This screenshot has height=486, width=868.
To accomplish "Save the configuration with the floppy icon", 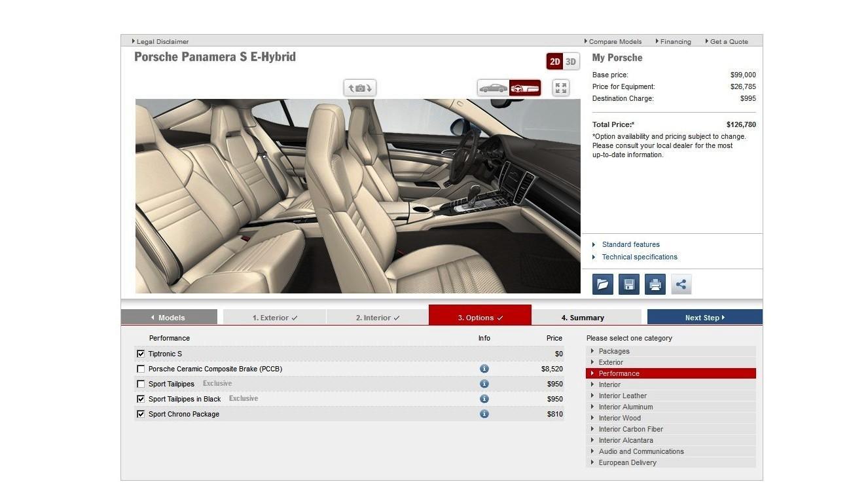I will tap(629, 284).
